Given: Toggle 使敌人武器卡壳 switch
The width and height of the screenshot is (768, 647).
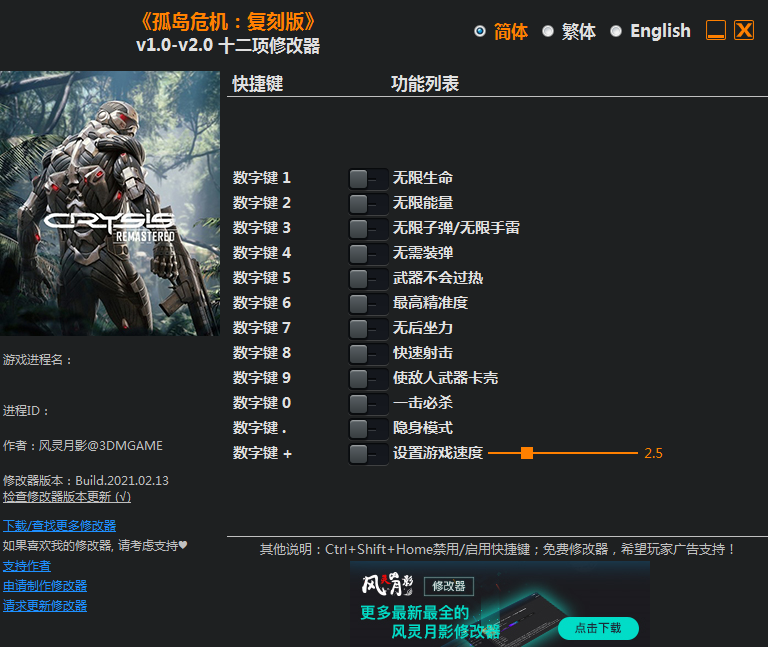Looking at the screenshot, I should (x=368, y=379).
